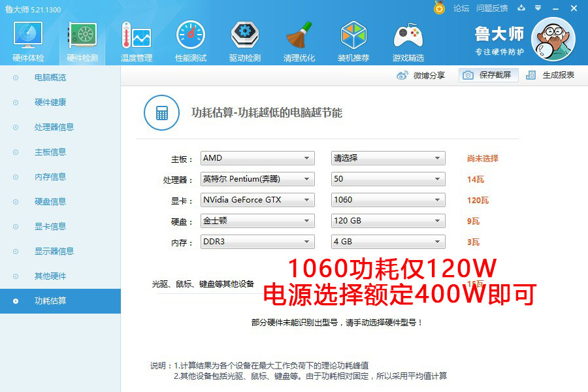Click the 鲁大师 5.21.1300 version title
The height and width of the screenshot is (392, 588).
click(x=33, y=9)
